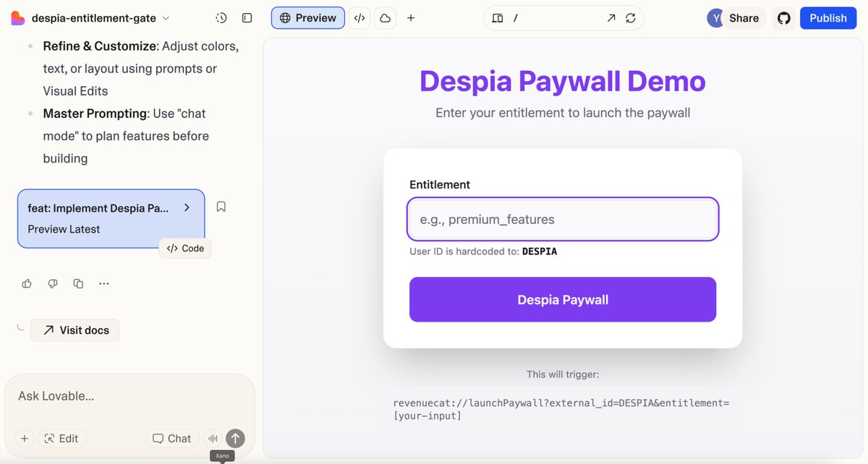The image size is (868, 464).
Task: Open the cloud tab
Action: [x=385, y=18]
